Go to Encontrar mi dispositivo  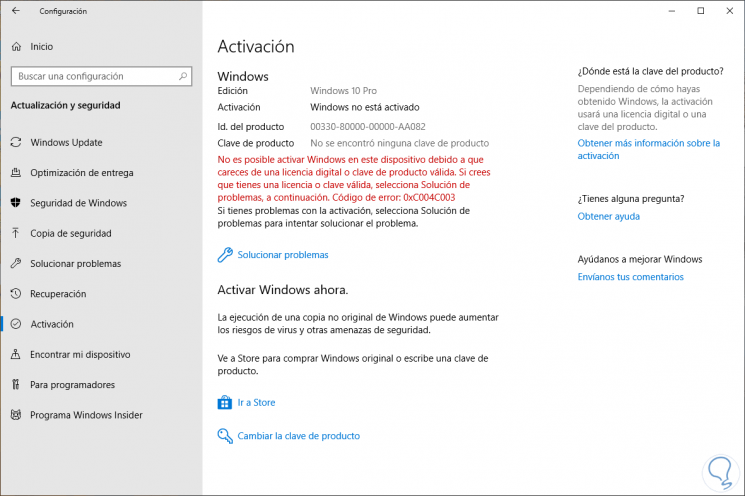pos(80,354)
